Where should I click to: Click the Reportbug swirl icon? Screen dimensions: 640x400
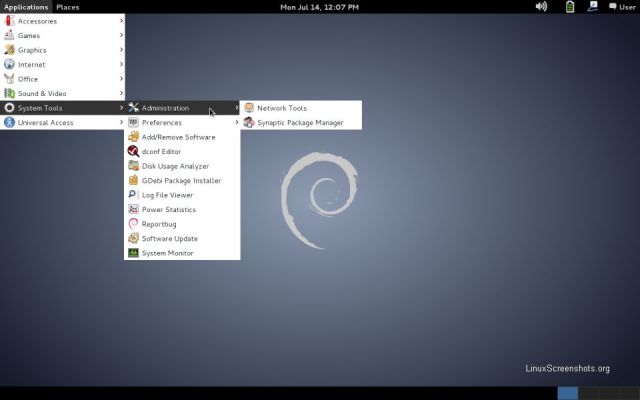(133, 224)
